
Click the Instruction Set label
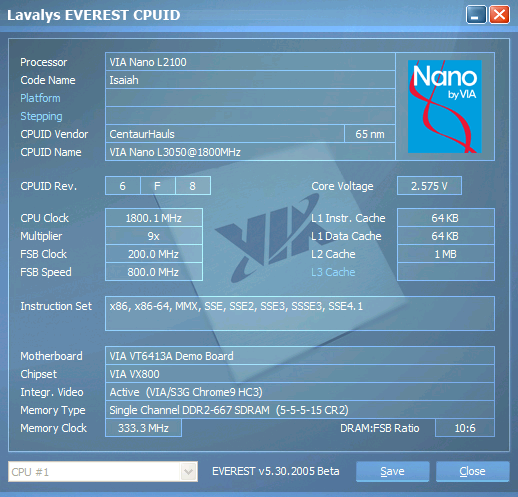click(56, 306)
